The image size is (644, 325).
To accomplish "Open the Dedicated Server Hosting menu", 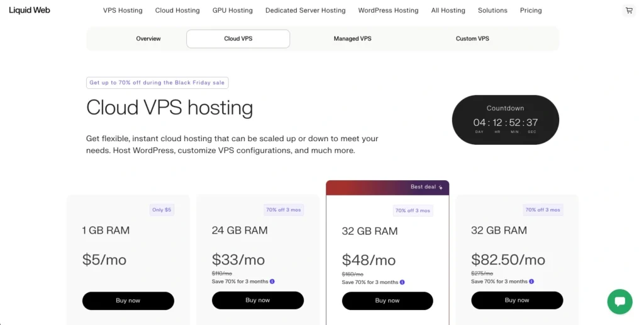I will click(305, 11).
